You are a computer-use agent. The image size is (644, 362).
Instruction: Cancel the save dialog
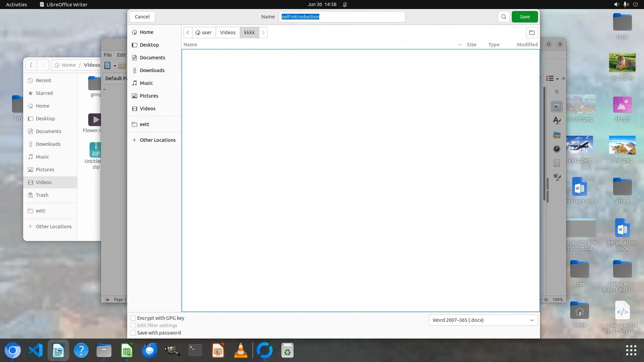tap(142, 17)
